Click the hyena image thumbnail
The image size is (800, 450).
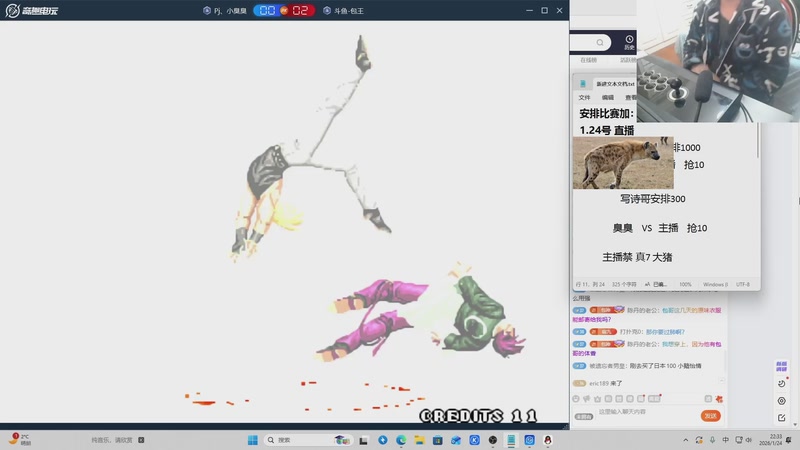pos(623,162)
